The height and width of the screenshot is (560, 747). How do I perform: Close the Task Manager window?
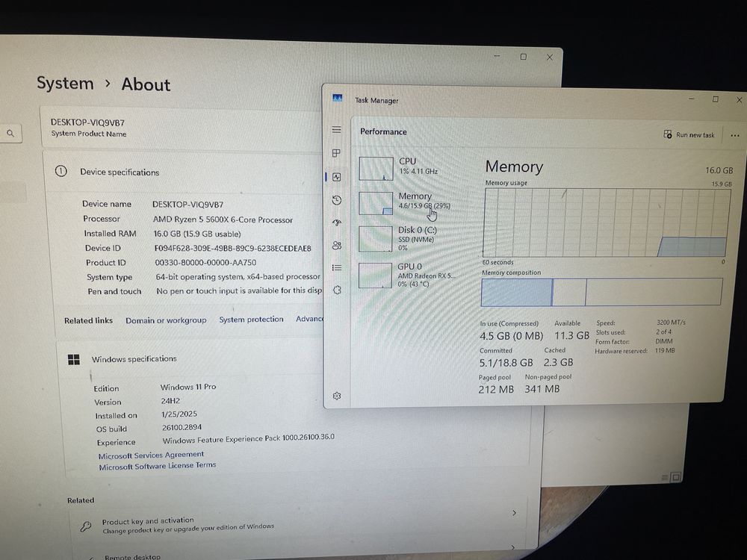click(739, 99)
